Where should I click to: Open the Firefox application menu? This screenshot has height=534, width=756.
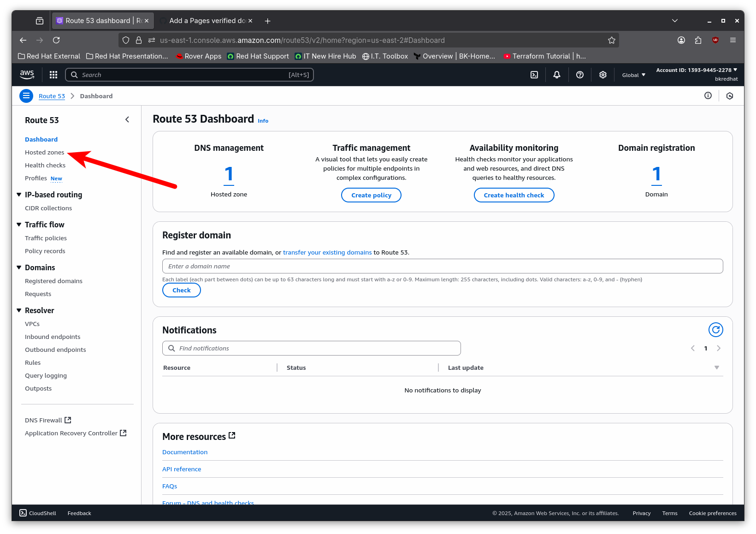[x=733, y=40]
